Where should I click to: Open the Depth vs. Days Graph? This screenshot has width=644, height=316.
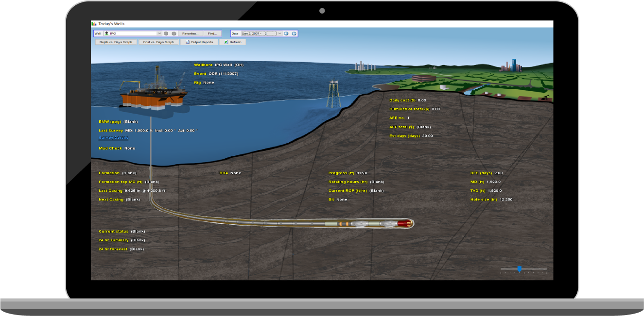click(x=116, y=42)
